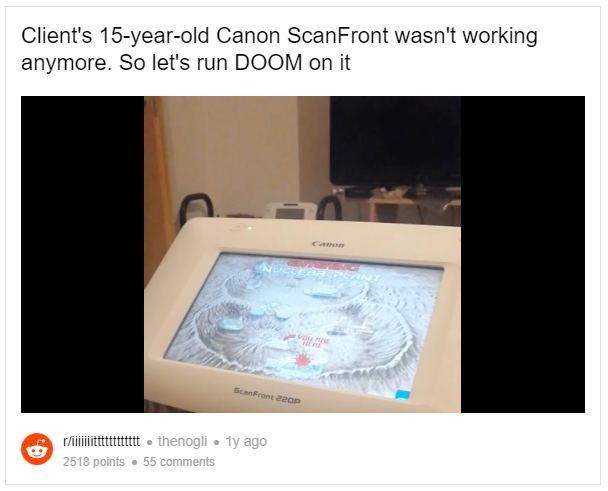Click the red splat marker on the DOOM map
The height and width of the screenshot is (491, 608).
point(302,360)
